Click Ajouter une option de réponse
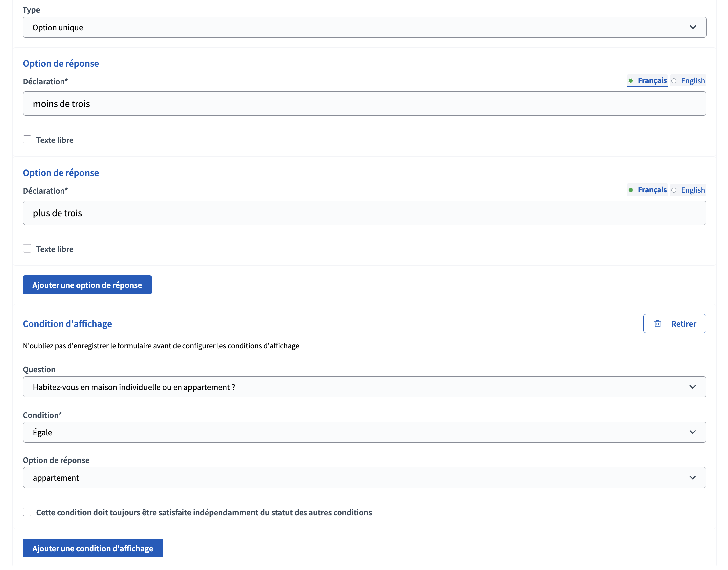728x570 pixels. click(87, 285)
